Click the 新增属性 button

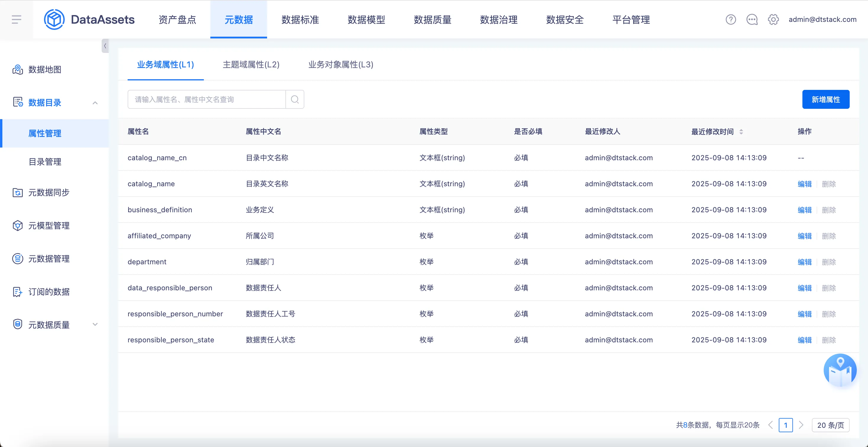[825, 99]
